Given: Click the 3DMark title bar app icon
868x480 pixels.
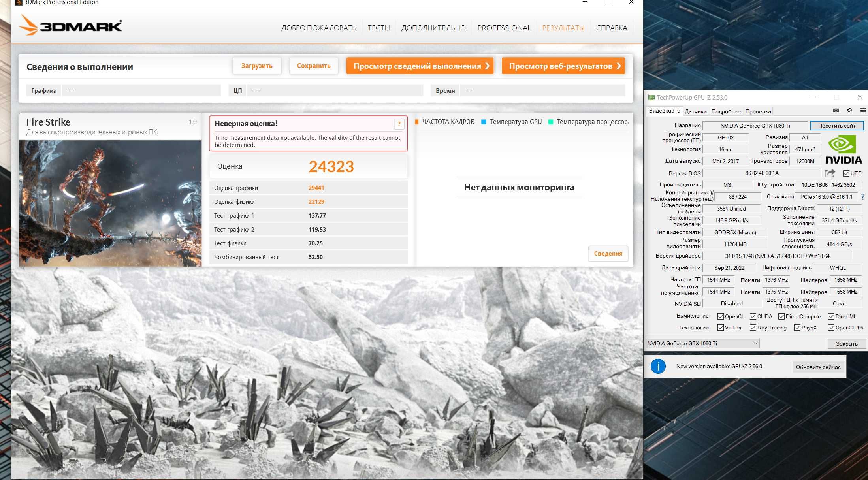Looking at the screenshot, I should [x=18, y=2].
